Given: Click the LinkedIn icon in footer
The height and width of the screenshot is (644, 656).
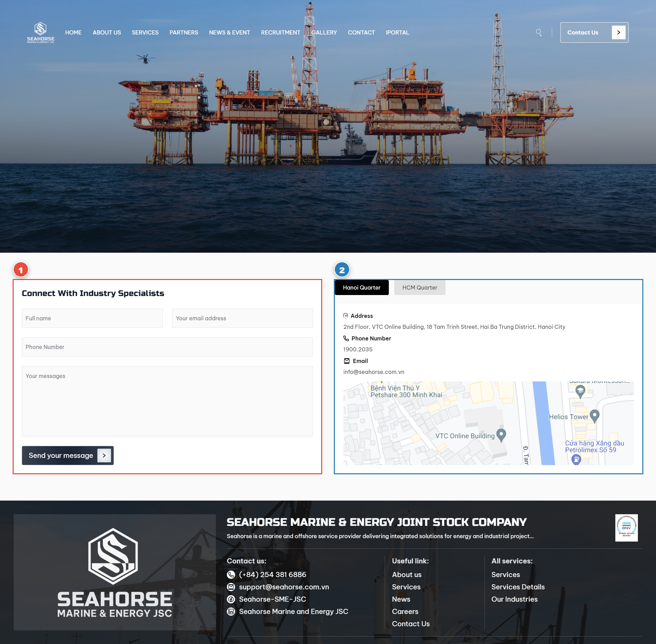Looking at the screenshot, I should [x=231, y=612].
